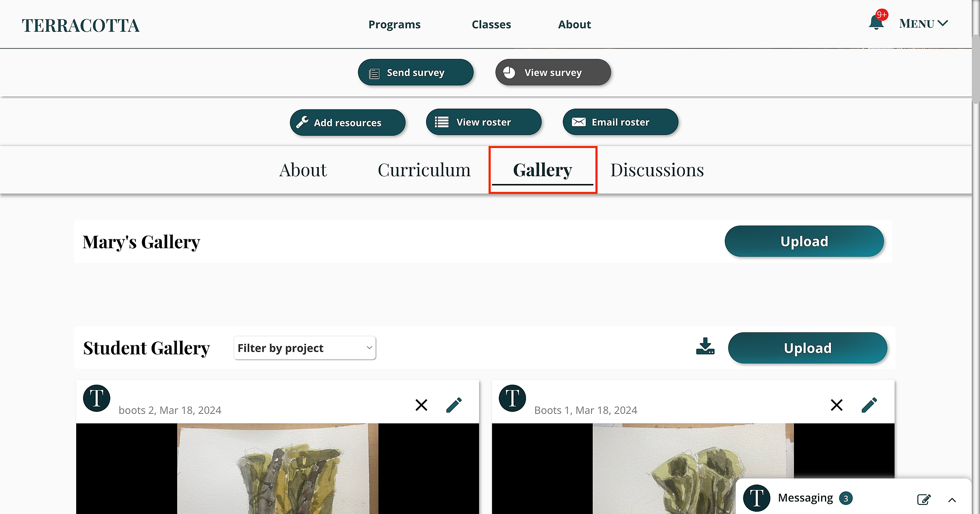The width and height of the screenshot is (980, 514).
Task: Click the 'Boots 1, Mar 18, 2024' caption
Action: (x=586, y=410)
